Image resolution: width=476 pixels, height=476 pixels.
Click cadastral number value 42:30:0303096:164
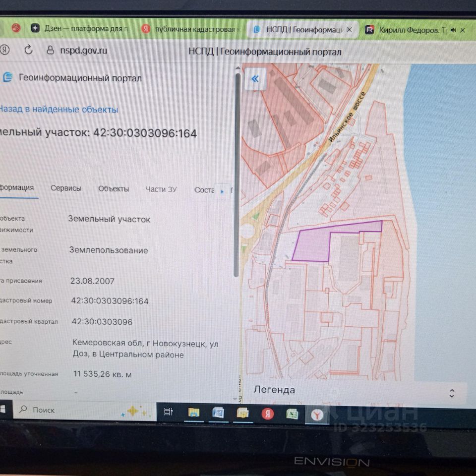pyautogui.click(x=110, y=301)
